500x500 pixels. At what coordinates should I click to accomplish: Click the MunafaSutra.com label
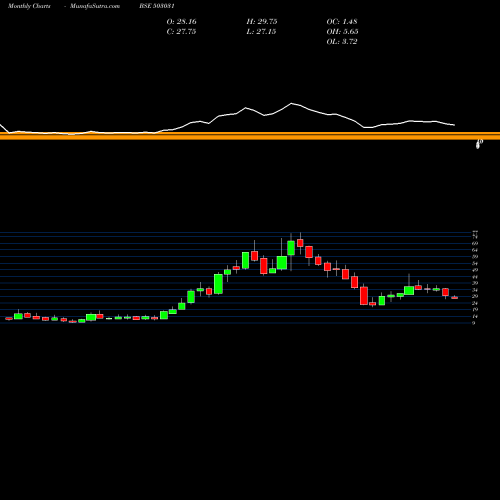click(x=95, y=6)
